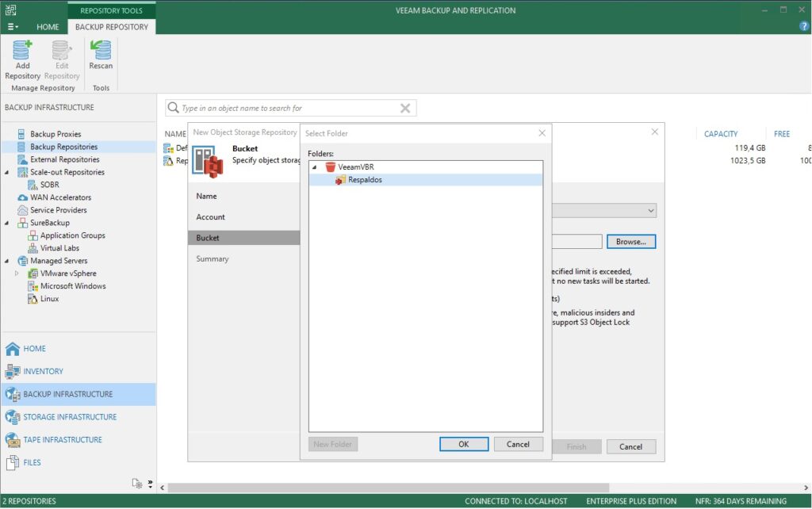Select the Managed Servers icon
Screen dimensions: 812x509
tap(22, 261)
